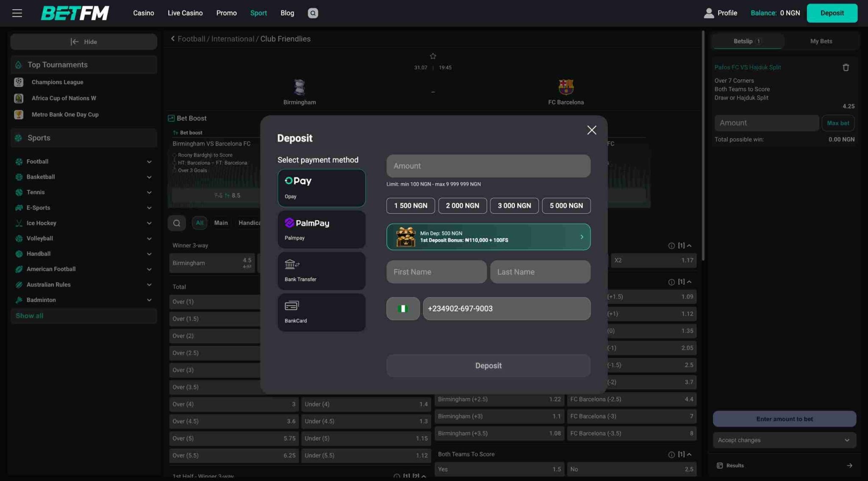Screen dimensions: 868x481
Task: Expand the Ice Hockey category chevron
Action: point(149,223)
